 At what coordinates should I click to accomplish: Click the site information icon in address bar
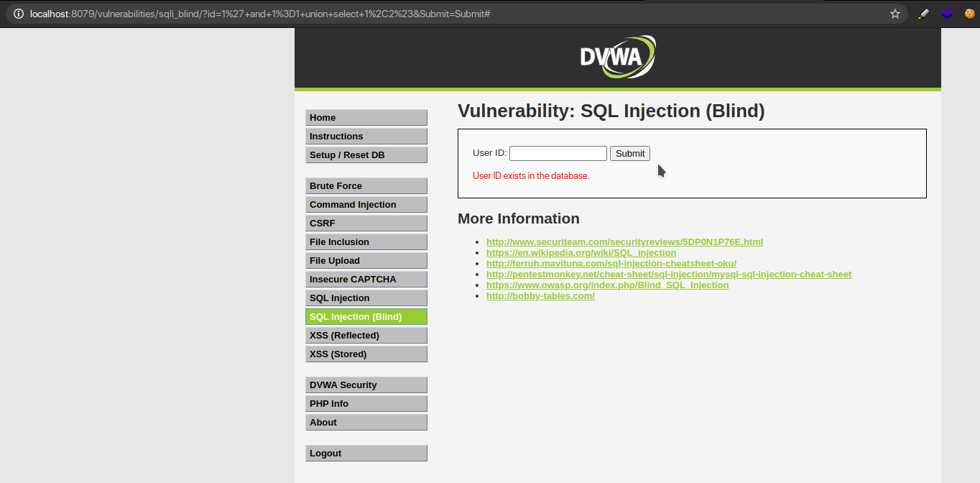pos(19,14)
